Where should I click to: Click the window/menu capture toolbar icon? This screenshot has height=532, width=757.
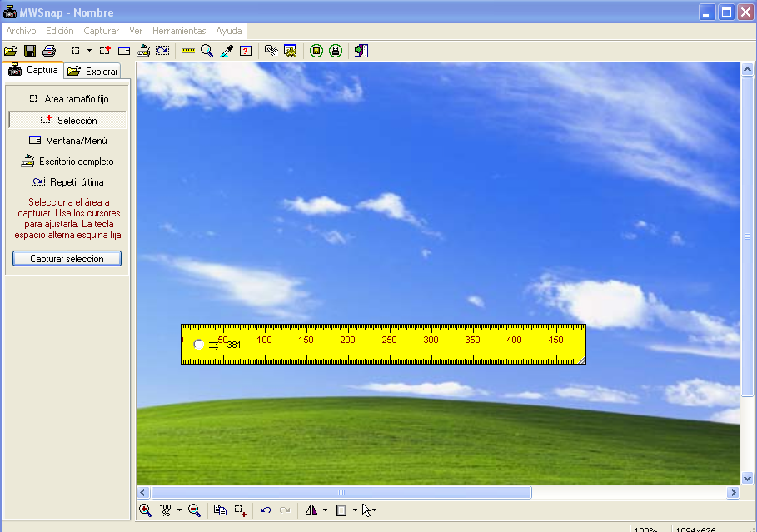[124, 51]
